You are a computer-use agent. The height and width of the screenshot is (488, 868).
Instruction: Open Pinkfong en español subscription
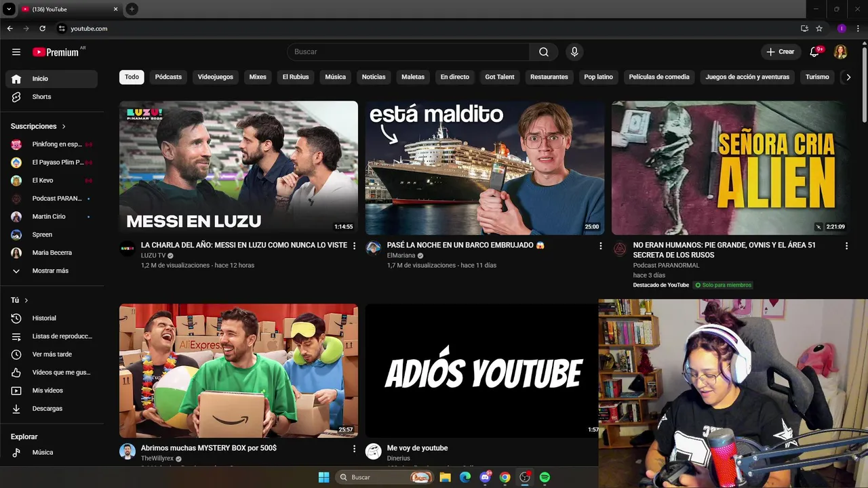(52, 144)
